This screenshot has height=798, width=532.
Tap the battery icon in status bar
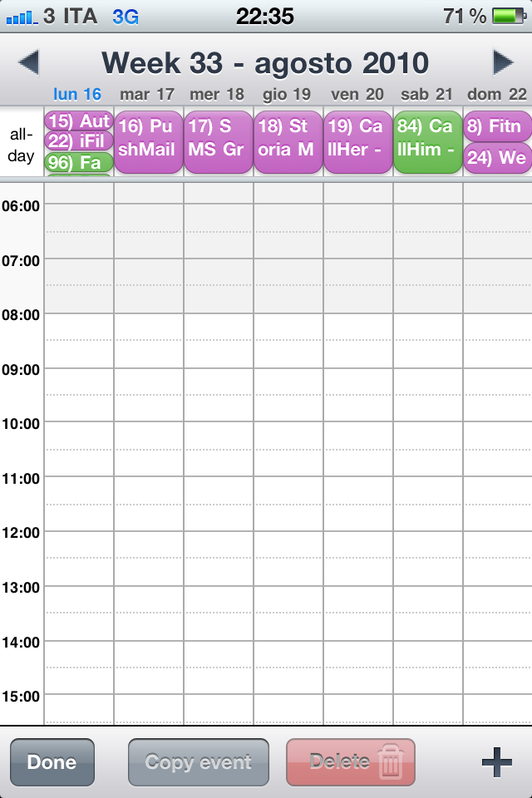pos(510,16)
